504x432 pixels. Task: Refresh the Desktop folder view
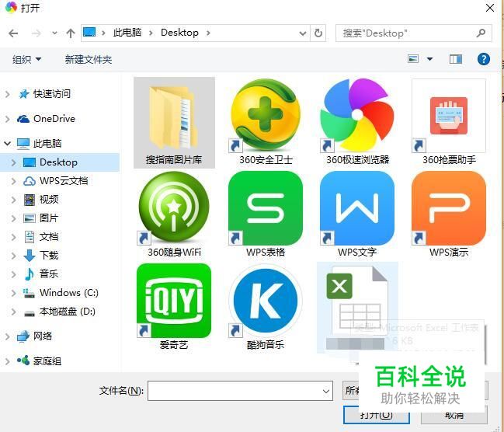(318, 33)
